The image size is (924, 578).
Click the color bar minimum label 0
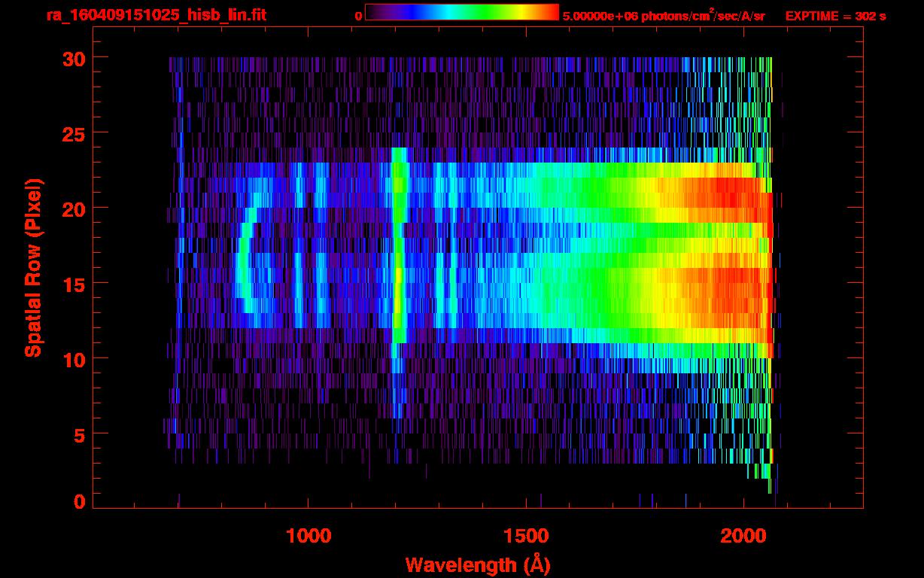point(358,16)
